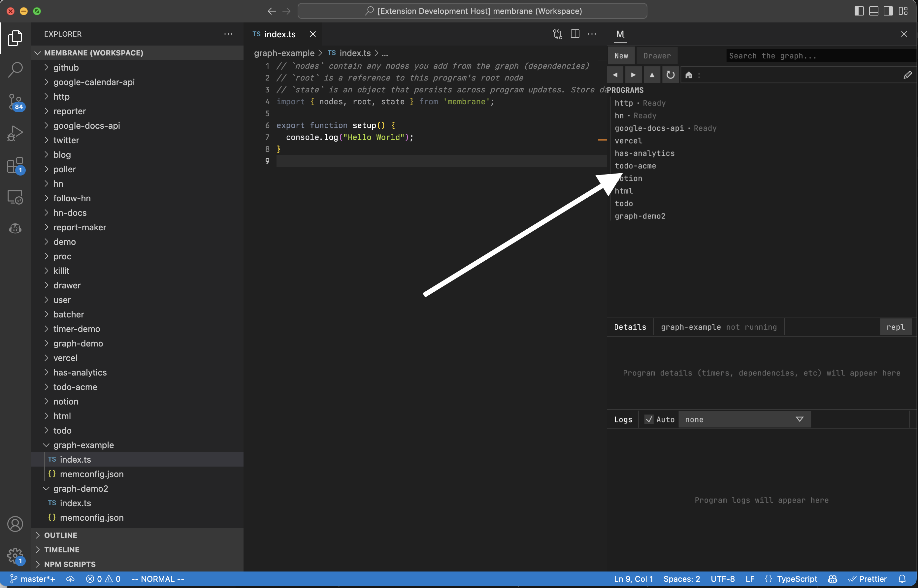Image resolution: width=918 pixels, height=588 pixels.
Task: Click Ln 9, Col 1 status item
Action: (x=633, y=579)
